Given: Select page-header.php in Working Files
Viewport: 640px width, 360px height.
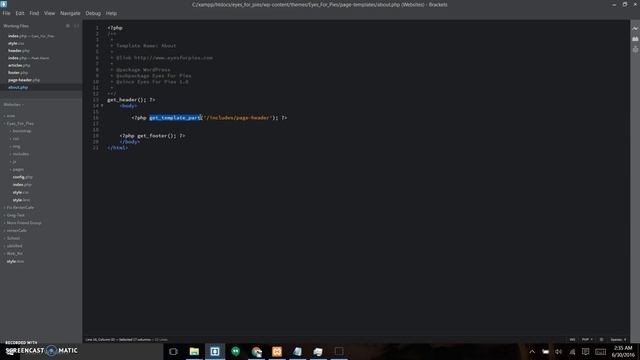Looking at the screenshot, I should 24,80.
